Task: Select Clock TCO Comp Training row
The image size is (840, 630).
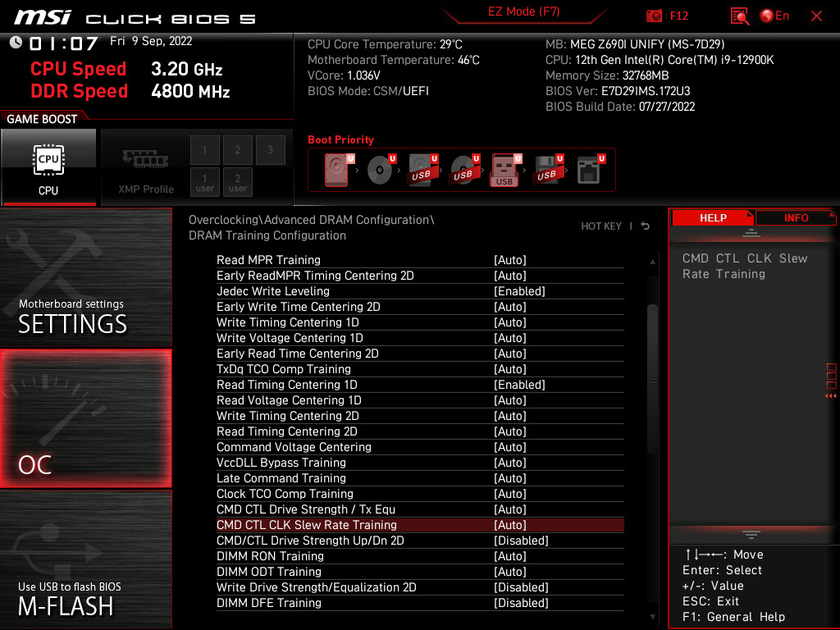Action: click(420, 493)
